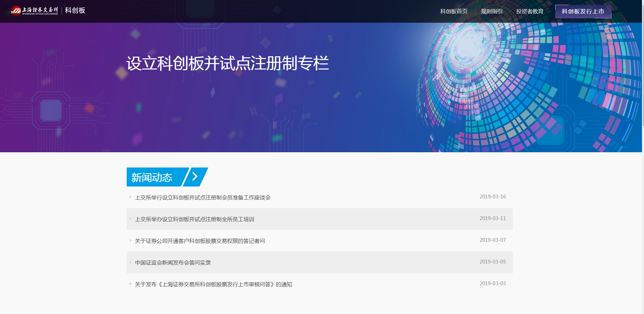644x314 pixels.
Task: Click the triangle bullet before 关于证券公司开通客户
Action: [x=130, y=240]
